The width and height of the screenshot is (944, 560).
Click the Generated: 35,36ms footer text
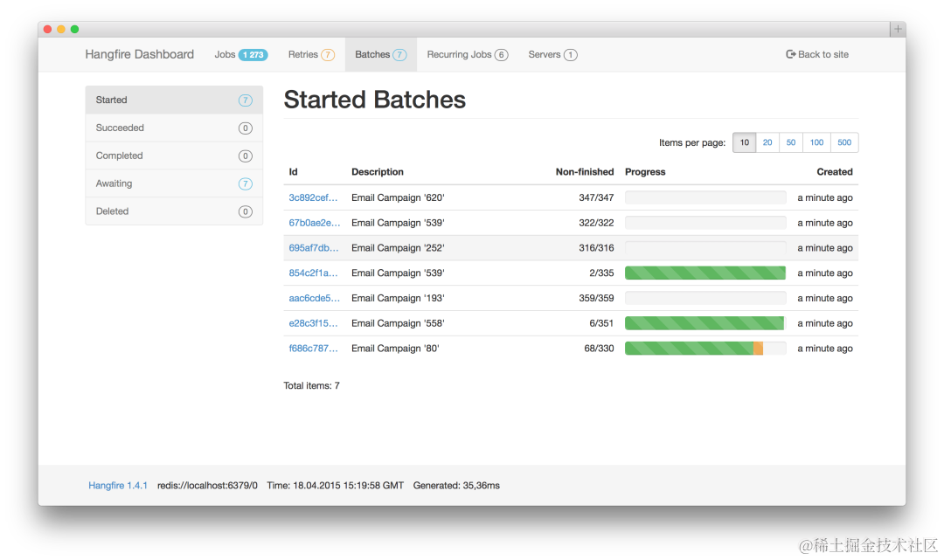pos(456,486)
